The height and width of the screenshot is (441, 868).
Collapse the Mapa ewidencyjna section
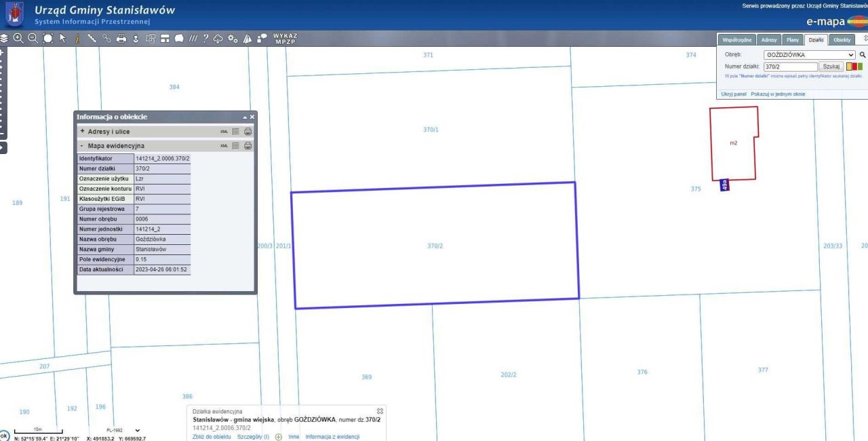coord(112,145)
